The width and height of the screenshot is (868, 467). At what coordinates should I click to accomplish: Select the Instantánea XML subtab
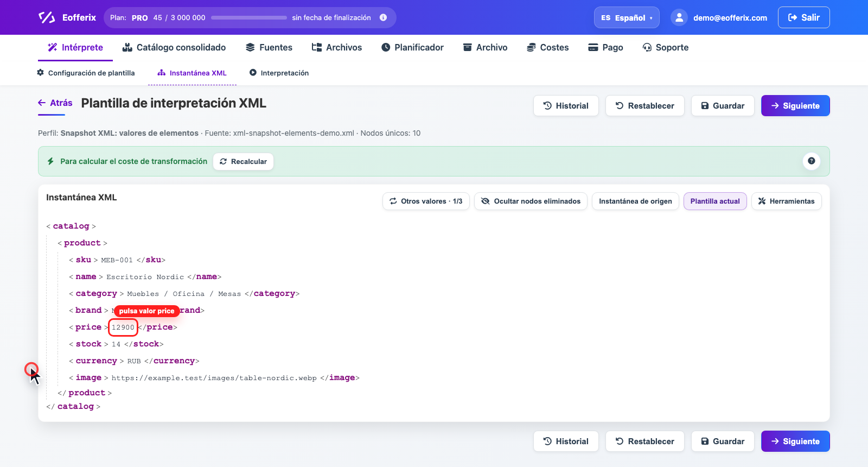point(192,73)
